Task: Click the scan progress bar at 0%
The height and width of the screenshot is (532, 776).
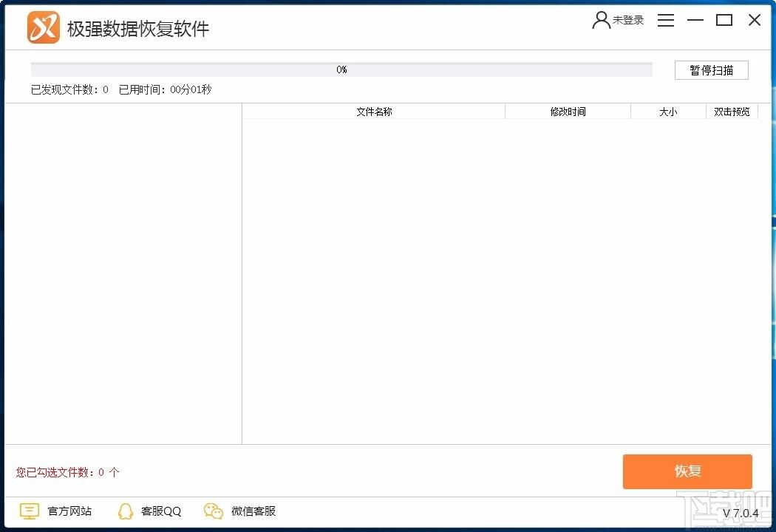Action: click(x=341, y=69)
